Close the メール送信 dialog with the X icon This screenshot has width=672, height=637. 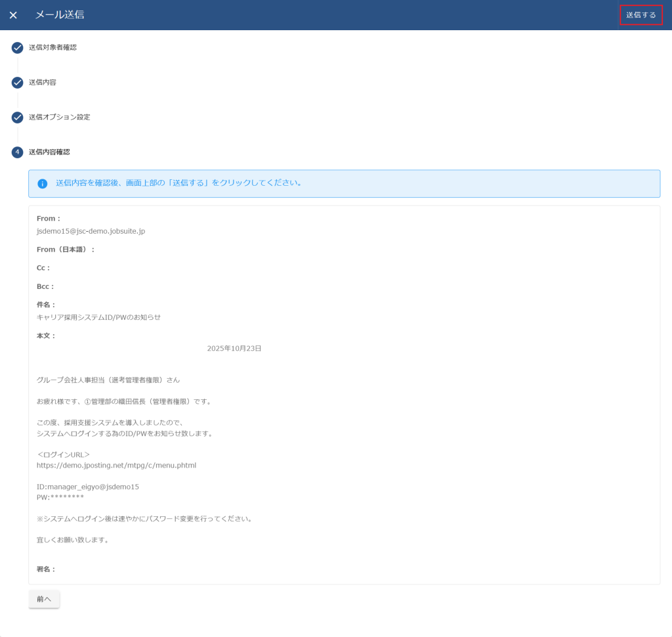[13, 15]
